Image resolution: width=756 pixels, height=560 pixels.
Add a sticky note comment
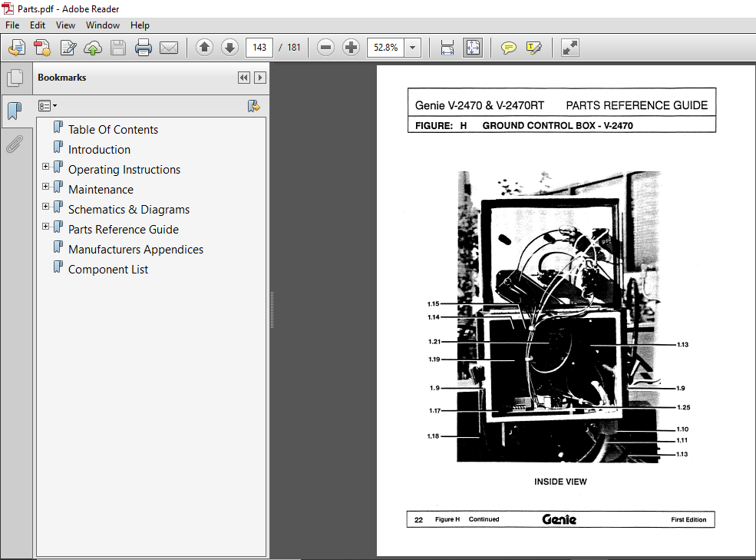[x=509, y=48]
